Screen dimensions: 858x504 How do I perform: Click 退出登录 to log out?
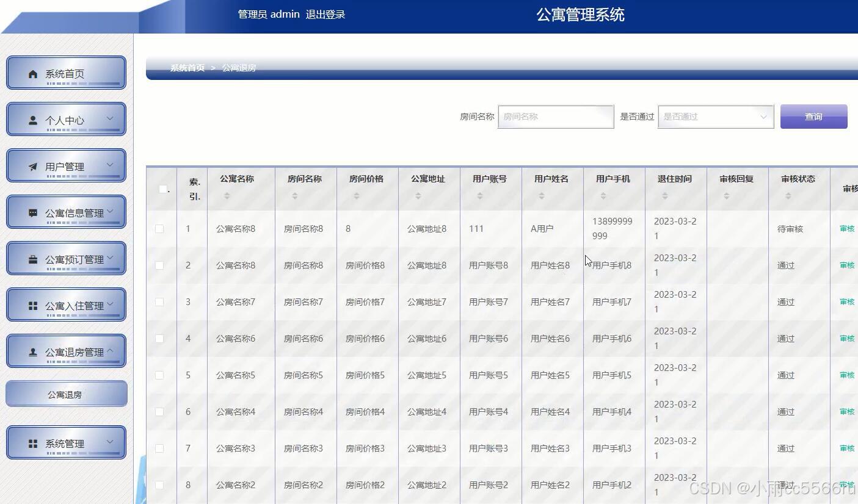click(x=325, y=14)
